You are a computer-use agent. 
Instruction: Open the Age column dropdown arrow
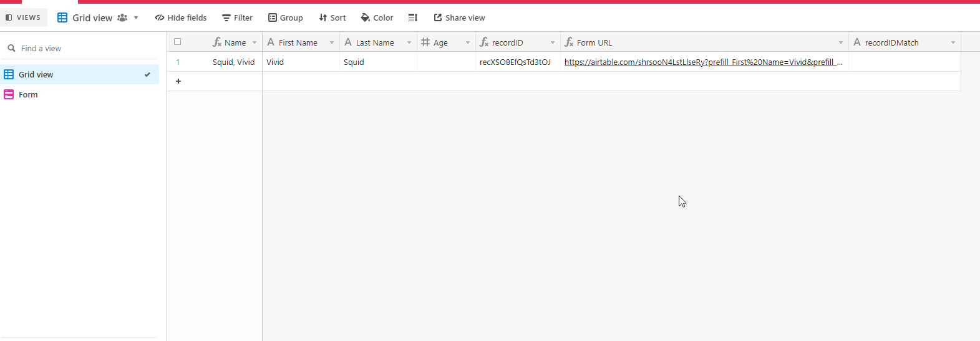pyautogui.click(x=468, y=42)
